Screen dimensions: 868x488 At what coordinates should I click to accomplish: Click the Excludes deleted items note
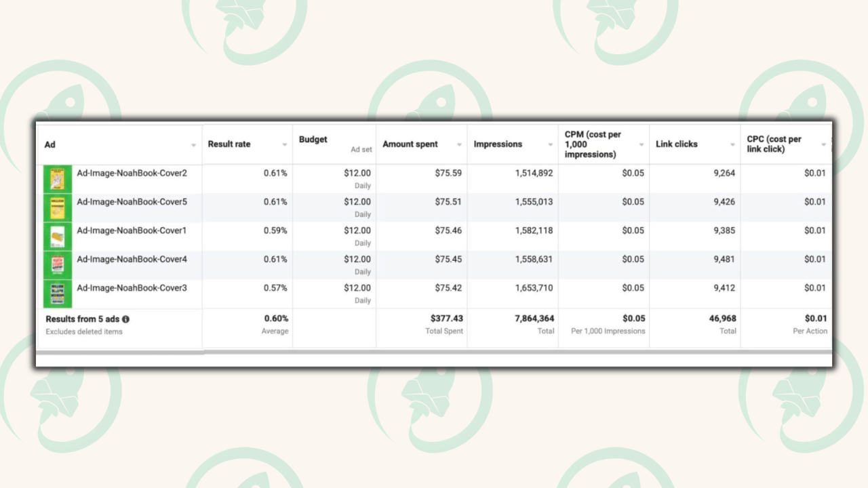click(84, 331)
